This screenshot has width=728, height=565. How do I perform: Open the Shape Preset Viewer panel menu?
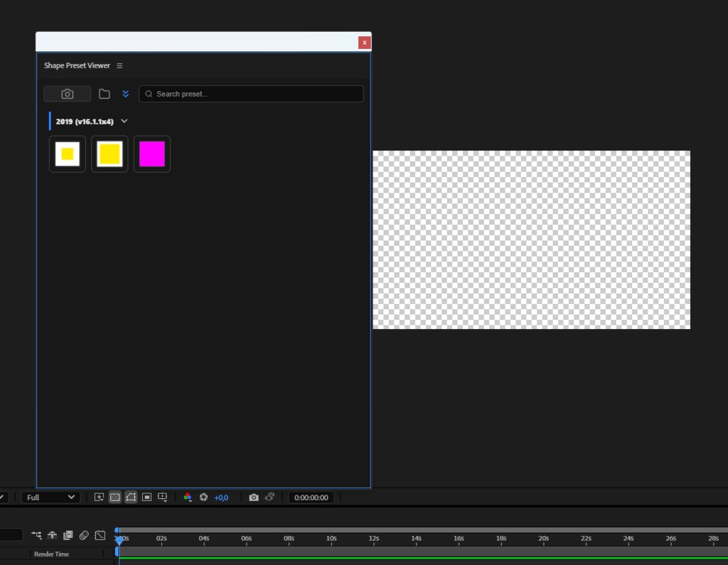point(119,65)
